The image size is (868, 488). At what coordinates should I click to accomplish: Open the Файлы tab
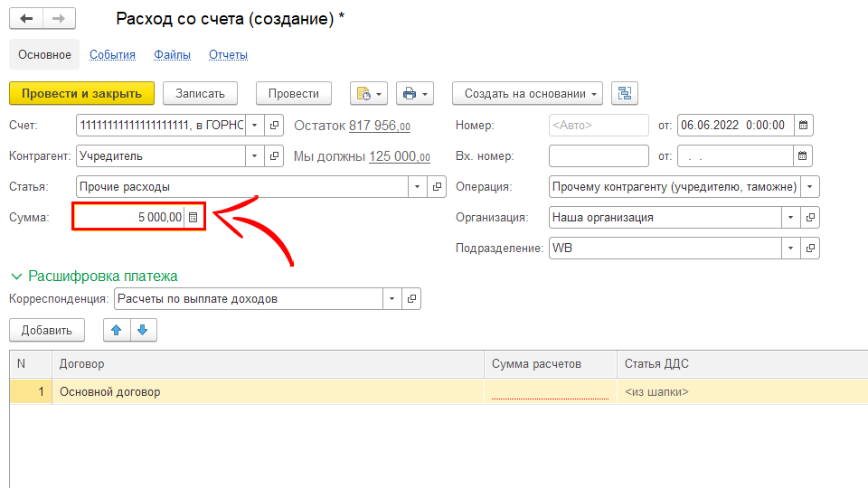(x=172, y=55)
